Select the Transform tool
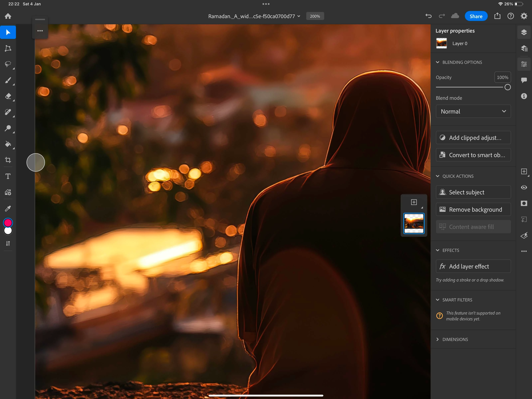Screen dimensions: 532x399 (x=8, y=48)
